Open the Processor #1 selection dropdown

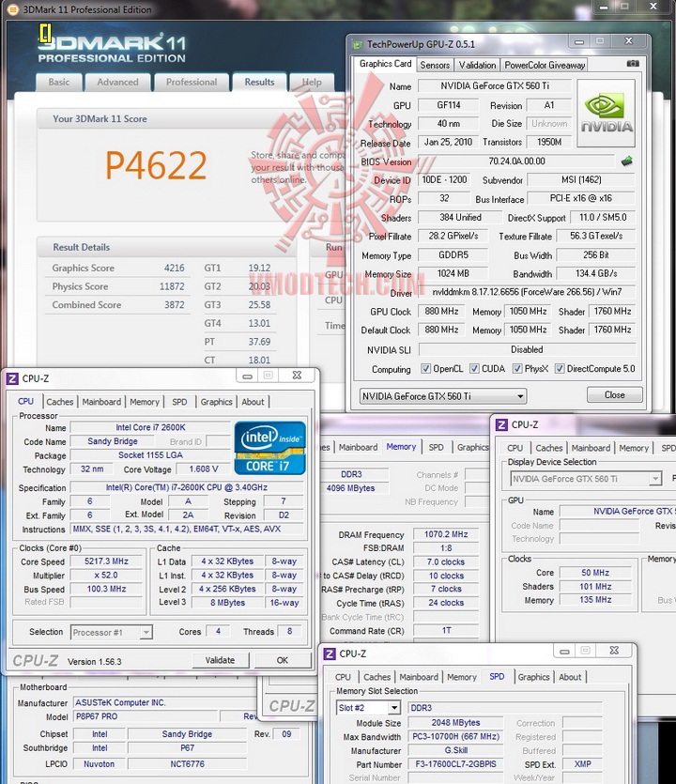coord(112,633)
